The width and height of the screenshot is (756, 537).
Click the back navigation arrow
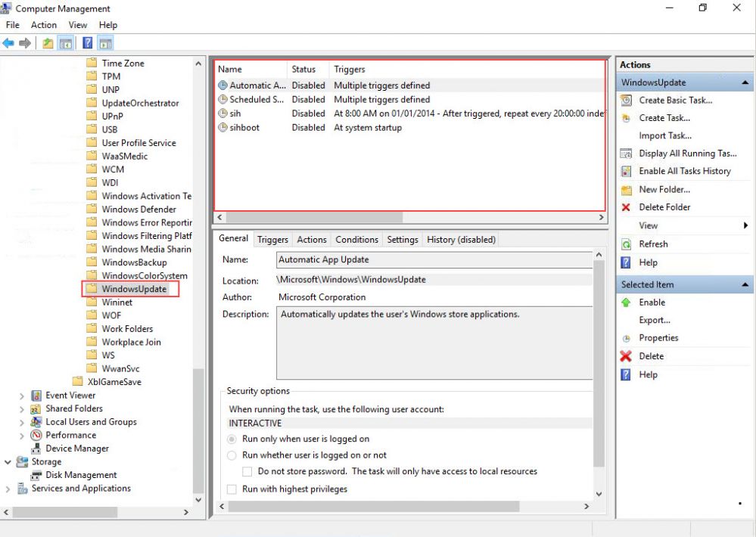click(8, 43)
